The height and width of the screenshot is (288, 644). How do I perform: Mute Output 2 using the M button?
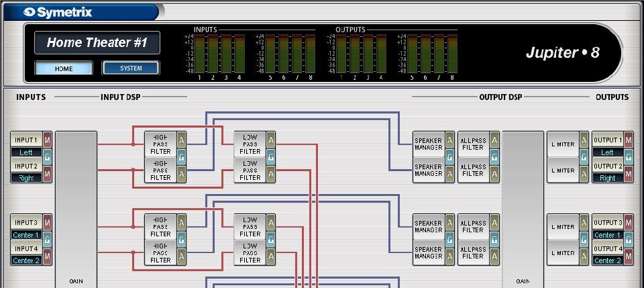click(629, 173)
